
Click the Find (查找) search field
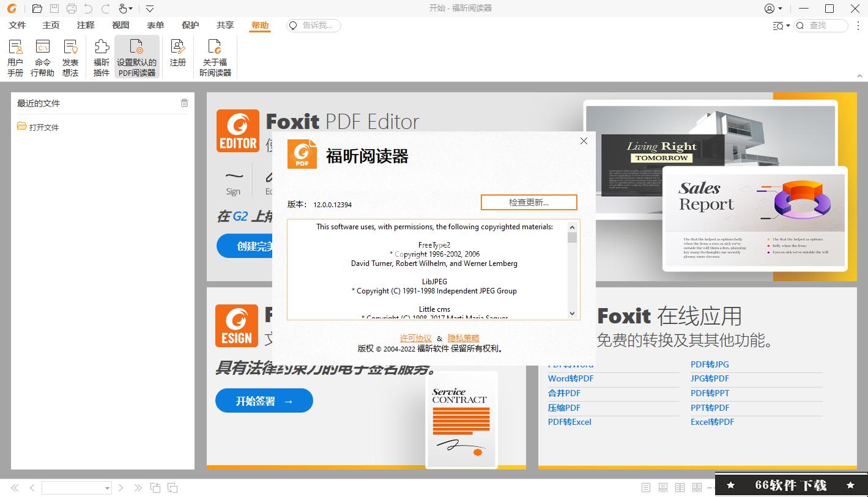(822, 26)
